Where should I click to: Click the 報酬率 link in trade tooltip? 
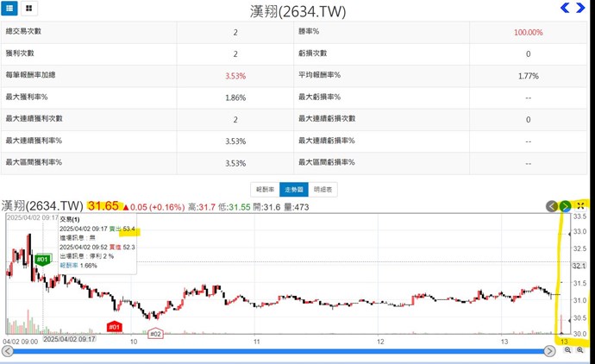[69, 266]
